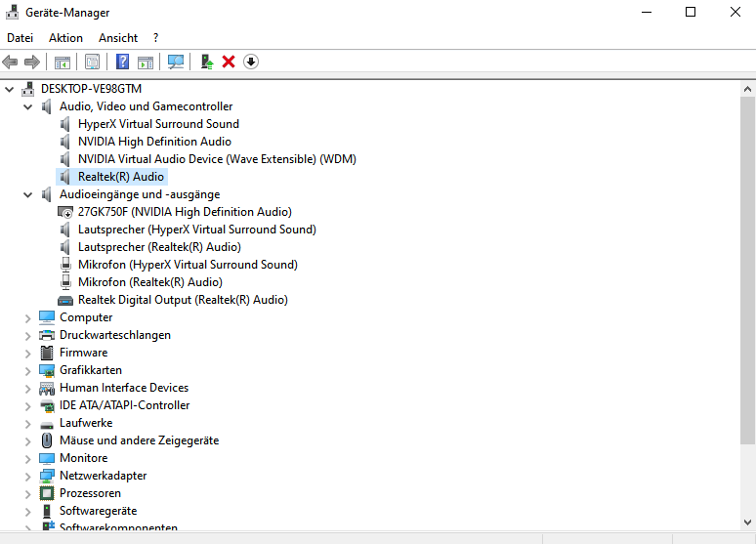Screen dimensions: 756x544
Task: Maximize the Geräte-Manager window
Action: pyautogui.click(x=691, y=12)
